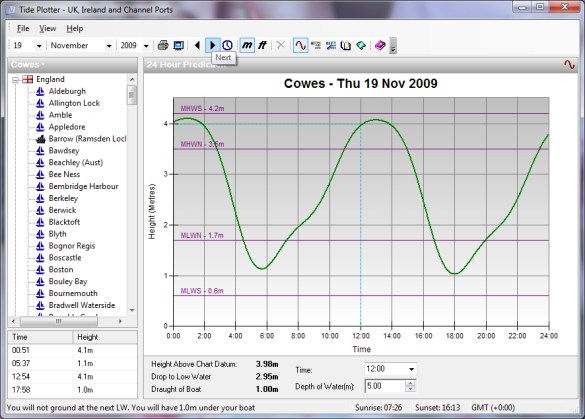The image size is (585, 419).
Task: Select the 12:54 high water row
Action: point(72,376)
